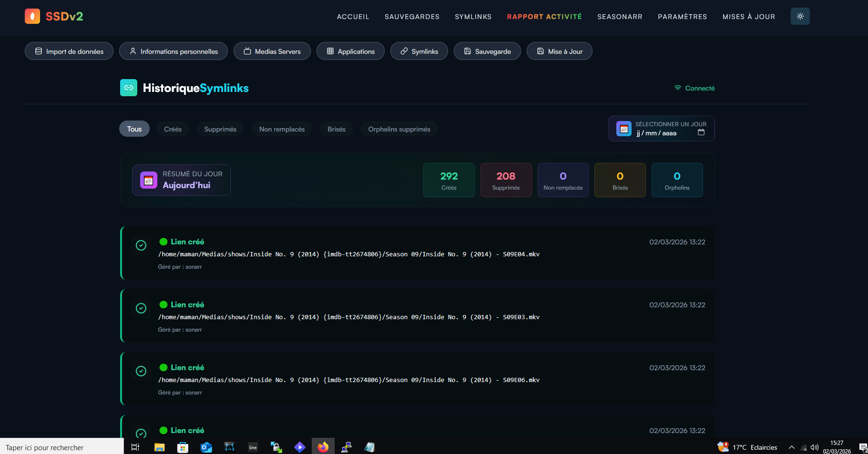Click the jj/mm/aaaa date input
Viewport: 868px width, 454px height.
(x=656, y=133)
